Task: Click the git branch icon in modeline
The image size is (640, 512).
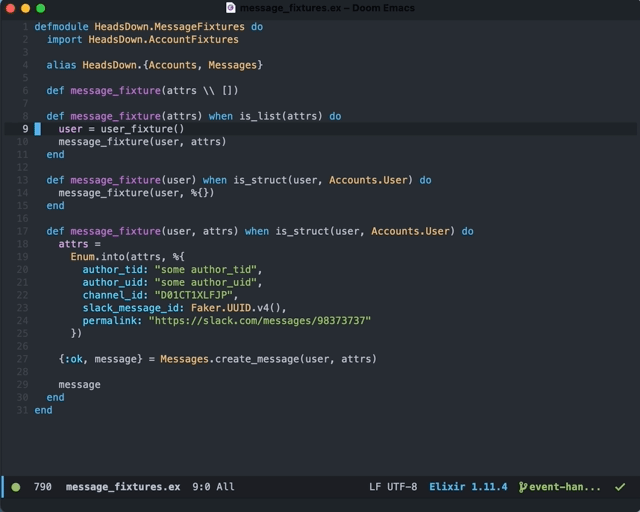Action: pos(521,487)
